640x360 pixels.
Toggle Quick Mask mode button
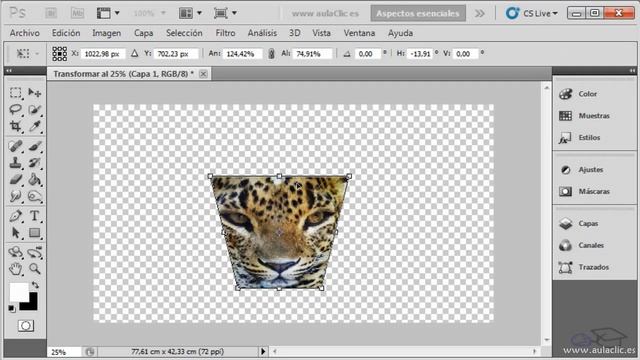(26, 326)
